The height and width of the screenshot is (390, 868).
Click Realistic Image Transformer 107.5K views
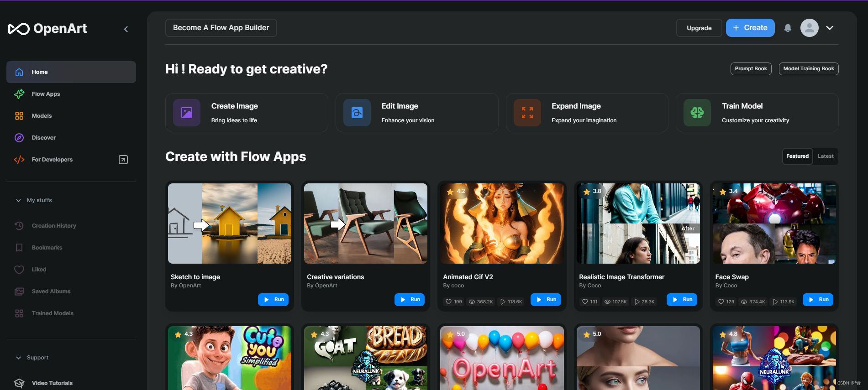coord(615,302)
